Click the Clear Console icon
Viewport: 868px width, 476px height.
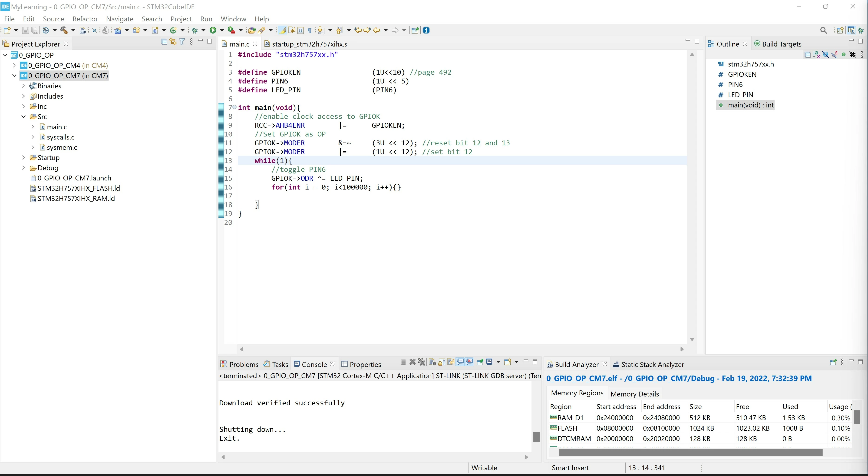point(433,362)
